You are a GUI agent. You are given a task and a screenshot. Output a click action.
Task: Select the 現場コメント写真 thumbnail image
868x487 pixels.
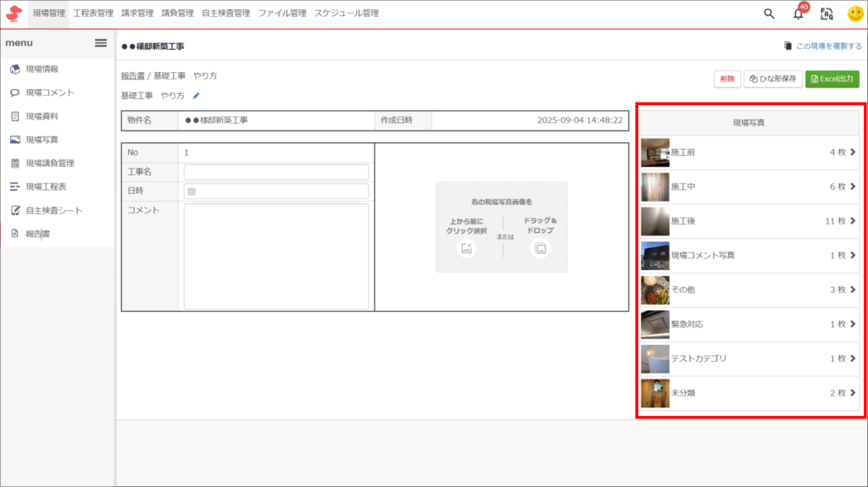[x=655, y=256]
